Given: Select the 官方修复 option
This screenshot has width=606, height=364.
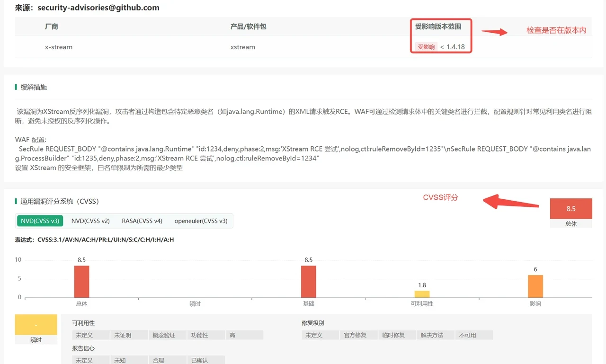Looking at the screenshot, I should (359, 335).
